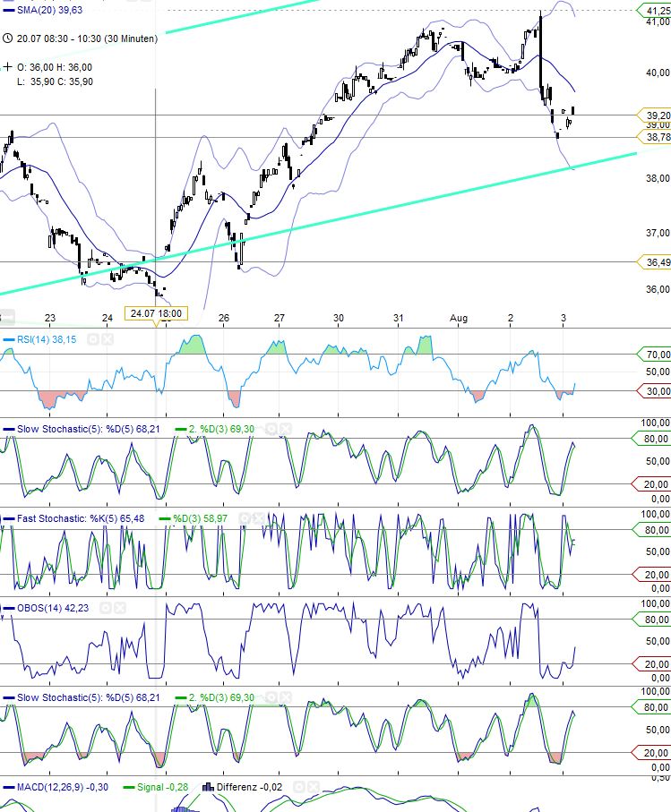Click the RSI 30,00 oversold level label
671x812 pixels.
pyautogui.click(x=653, y=391)
